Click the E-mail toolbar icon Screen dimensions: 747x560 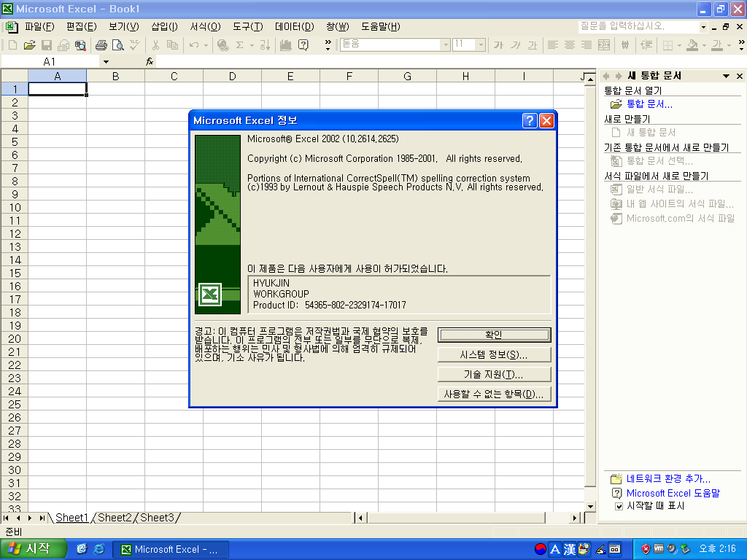pyautogui.click(x=63, y=45)
